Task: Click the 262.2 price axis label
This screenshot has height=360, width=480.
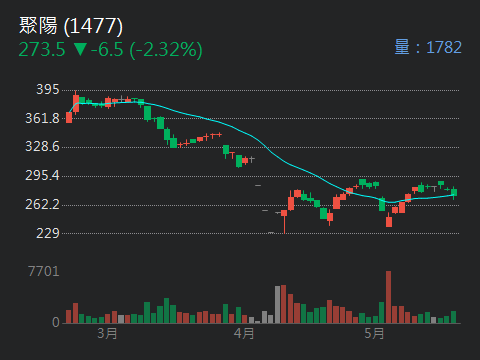Action: pos(42,204)
